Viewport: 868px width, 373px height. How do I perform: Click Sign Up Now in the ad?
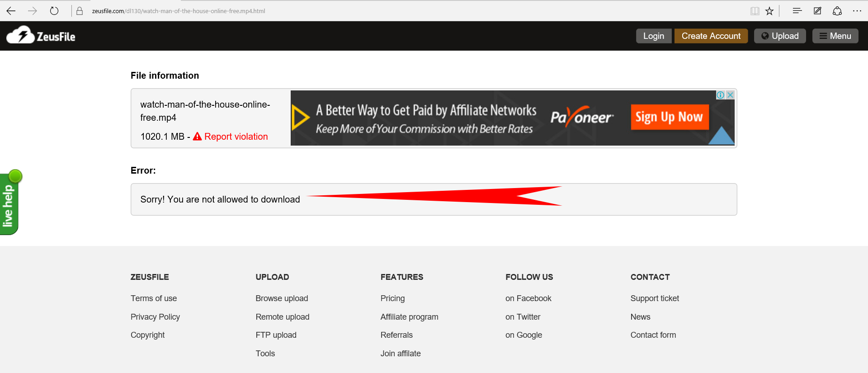click(670, 117)
